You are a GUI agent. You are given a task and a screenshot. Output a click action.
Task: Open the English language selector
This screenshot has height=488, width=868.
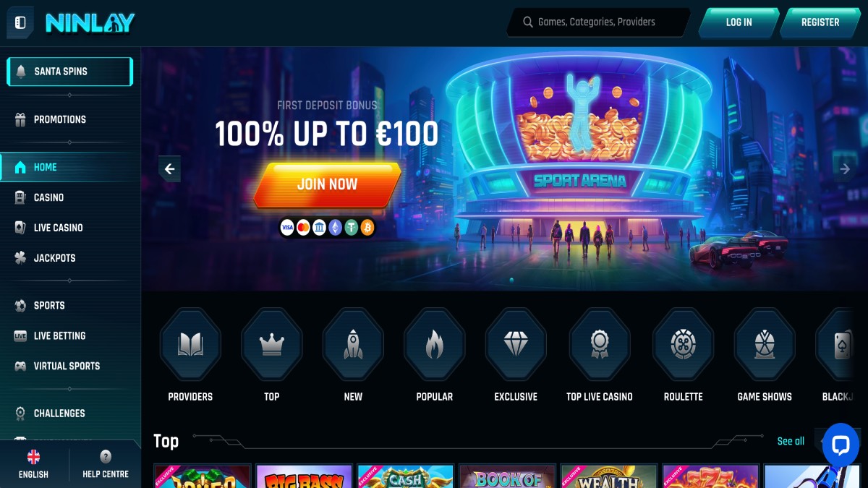33,464
